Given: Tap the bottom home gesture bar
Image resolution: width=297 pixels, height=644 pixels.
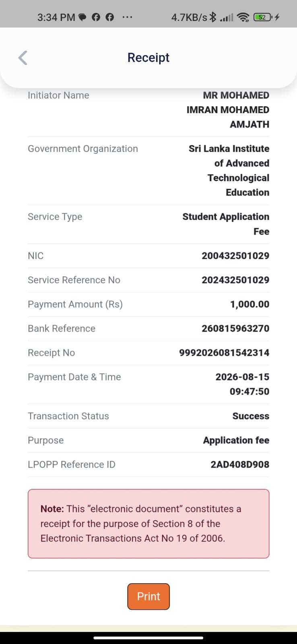Looking at the screenshot, I should tap(148, 638).
